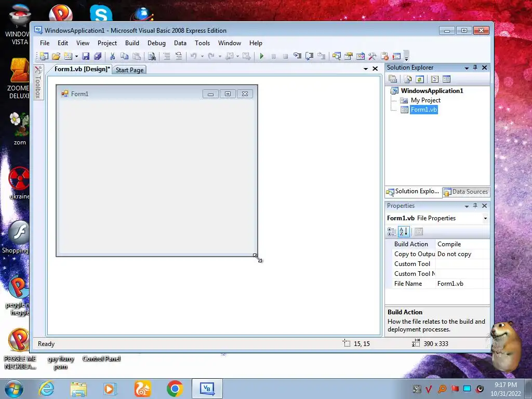This screenshot has width=532, height=399.
Task: Click the Solution Explorer View Code icon
Action: point(435,79)
